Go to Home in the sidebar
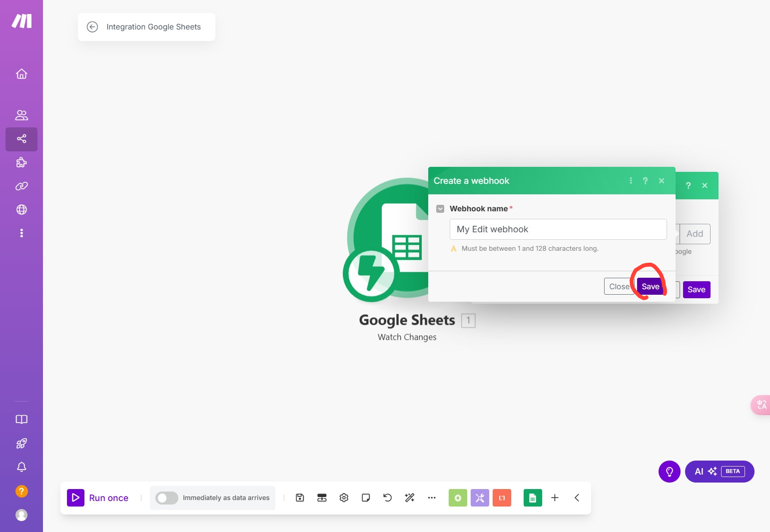The image size is (770, 532). (21, 74)
